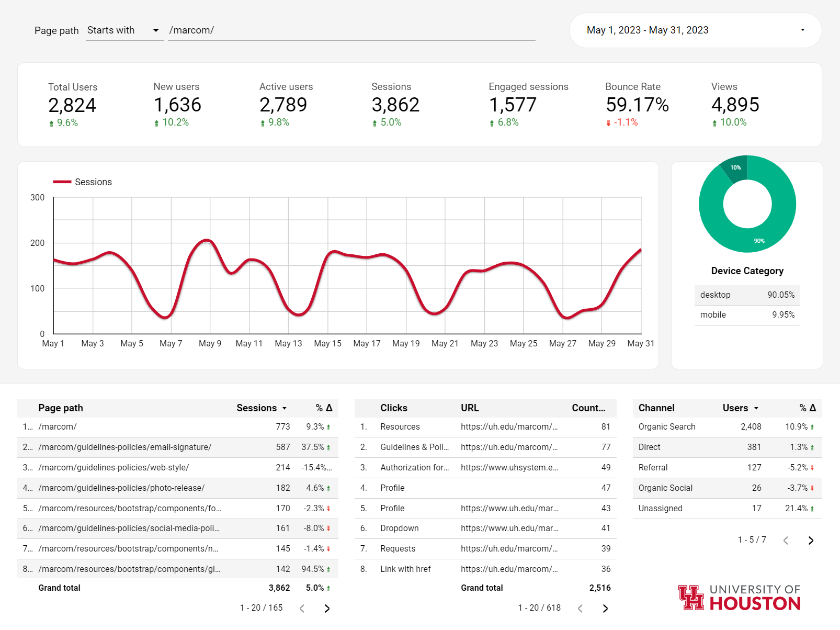This screenshot has height=630, width=840.
Task: Select the New users scorecard value 1,636
Action: tap(177, 105)
